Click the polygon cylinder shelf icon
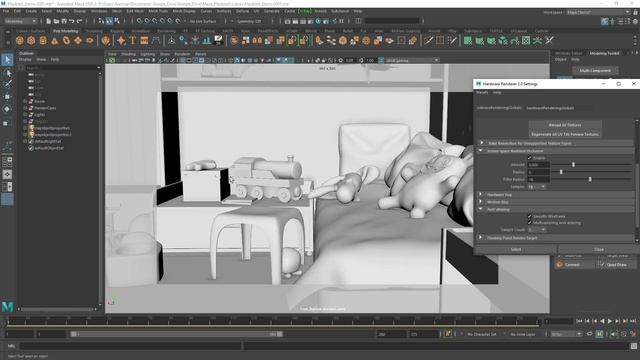 tap(43, 40)
